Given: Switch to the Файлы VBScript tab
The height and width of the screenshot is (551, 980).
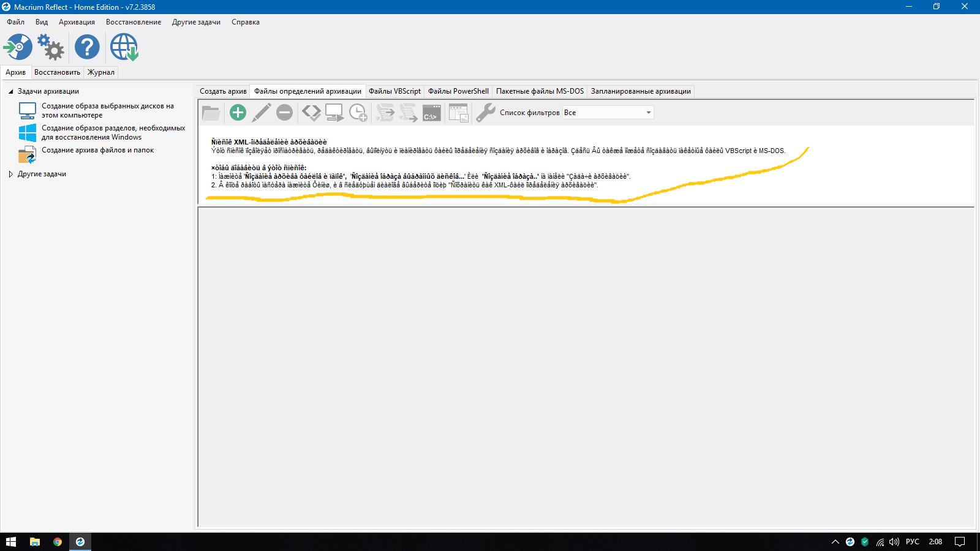Looking at the screenshot, I should tap(394, 91).
